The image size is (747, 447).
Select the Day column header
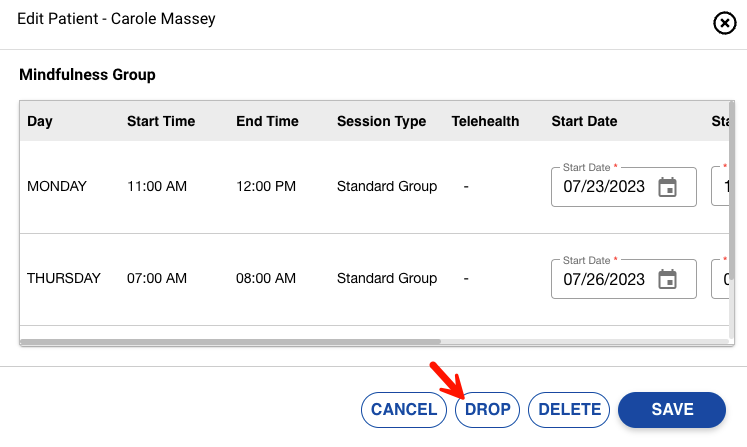click(40, 121)
